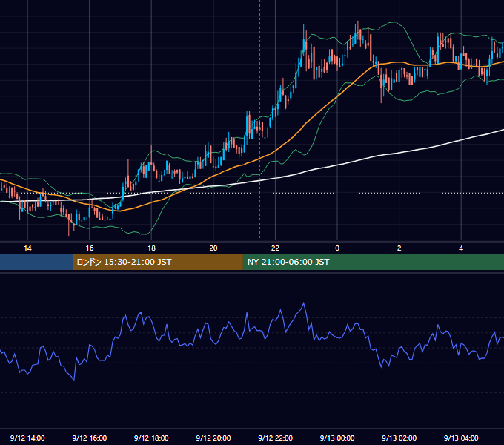Click the NY 21:00-06:00 JST session bar
The height and width of the screenshot is (445, 504).
click(x=373, y=262)
